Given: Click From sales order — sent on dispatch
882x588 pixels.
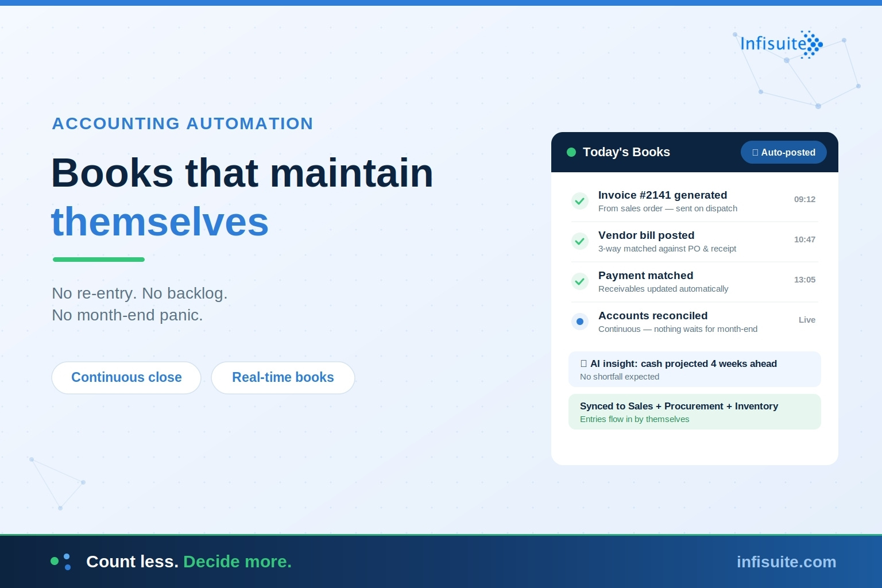Looking at the screenshot, I should pos(668,208).
